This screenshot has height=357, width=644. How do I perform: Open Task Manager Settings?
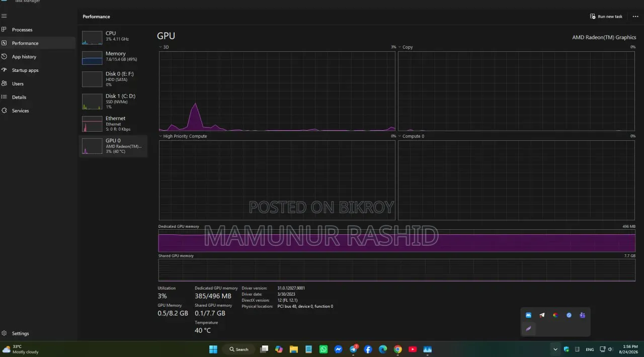[x=38, y=333]
